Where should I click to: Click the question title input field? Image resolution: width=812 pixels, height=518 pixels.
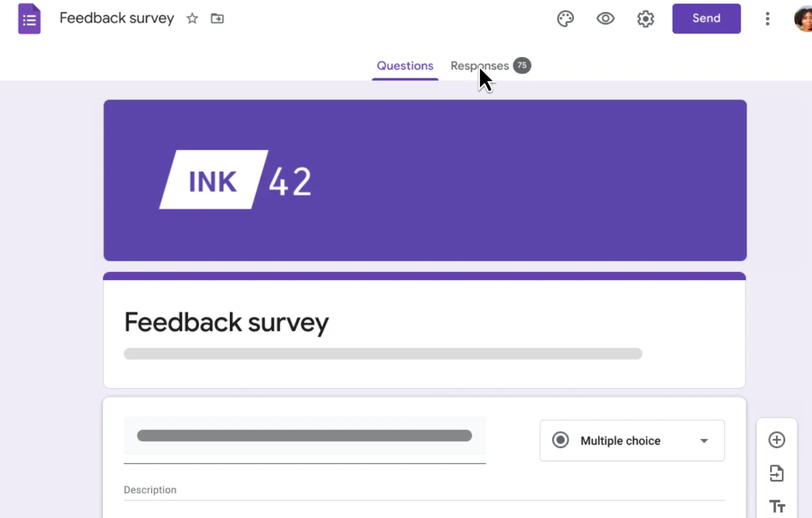[304, 435]
